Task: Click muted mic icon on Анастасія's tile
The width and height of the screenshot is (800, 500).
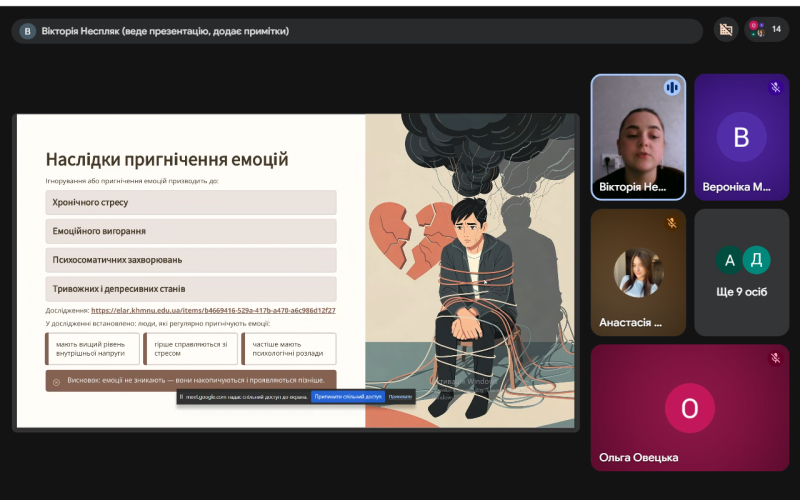Action: [672, 223]
